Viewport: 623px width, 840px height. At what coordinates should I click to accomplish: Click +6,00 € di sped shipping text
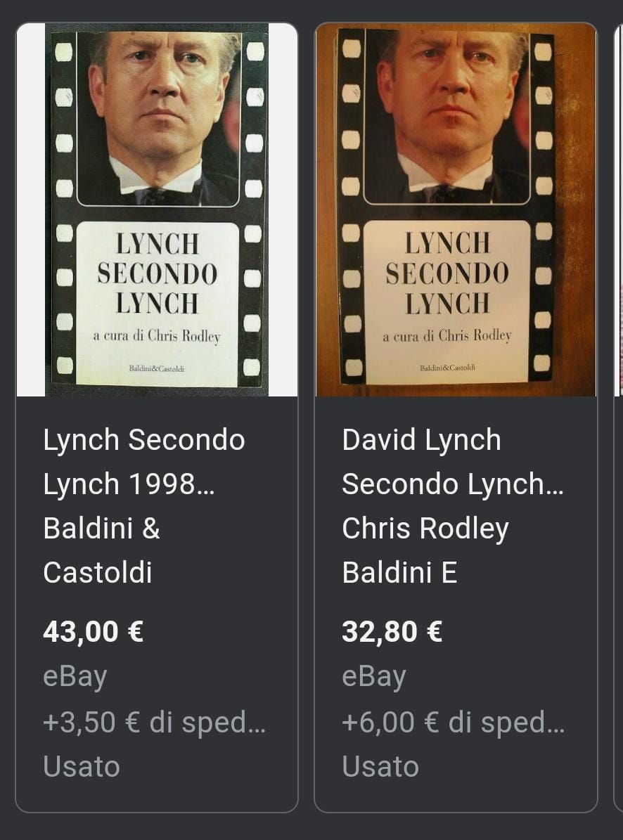(x=454, y=722)
